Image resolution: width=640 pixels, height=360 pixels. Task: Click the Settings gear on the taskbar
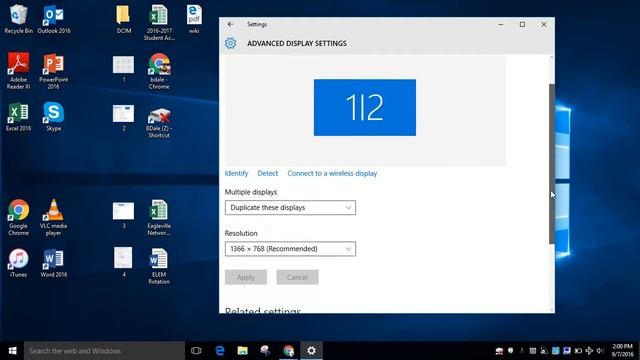[x=311, y=351]
